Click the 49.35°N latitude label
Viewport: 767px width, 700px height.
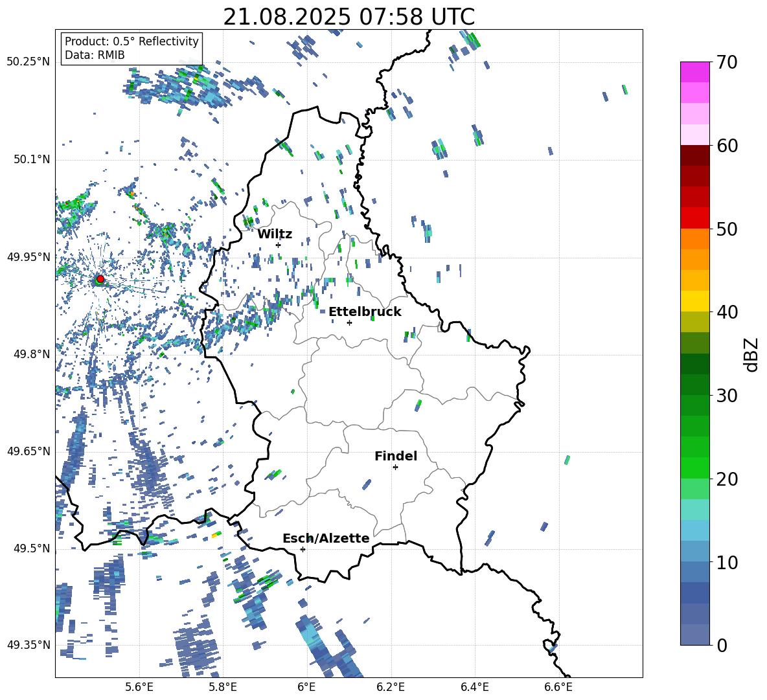coord(29,645)
